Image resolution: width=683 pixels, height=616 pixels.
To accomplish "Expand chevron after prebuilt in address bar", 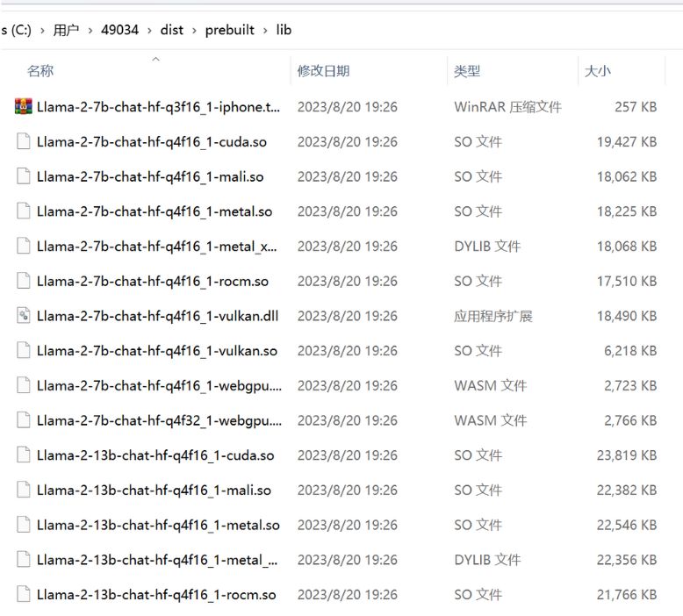I will (265, 31).
